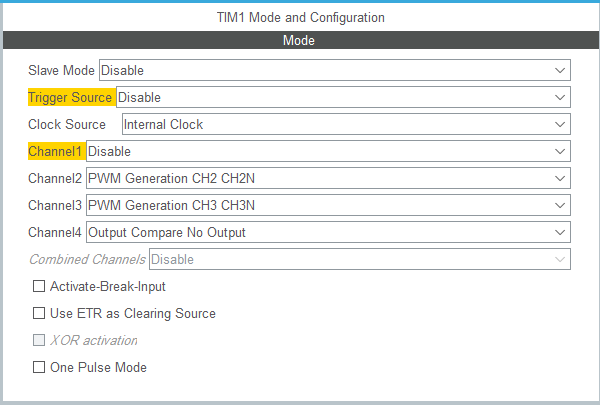Open the Clock Source dropdown
600x405 pixels.
click(346, 124)
